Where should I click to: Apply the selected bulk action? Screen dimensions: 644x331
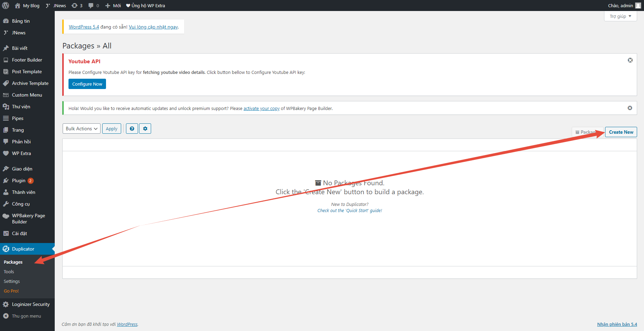(112, 129)
